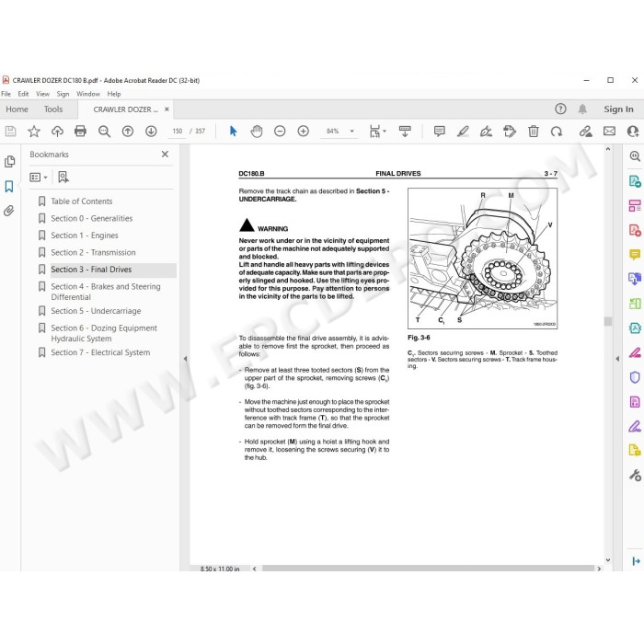Image resolution: width=644 pixels, height=644 pixels.
Task: Click the Delete trash icon
Action: click(x=533, y=131)
